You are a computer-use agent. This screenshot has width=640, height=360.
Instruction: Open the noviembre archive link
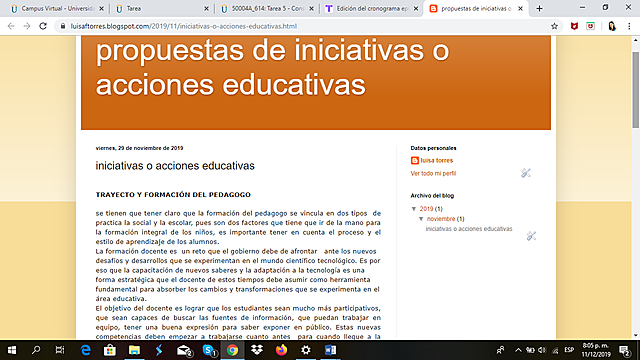(x=441, y=219)
